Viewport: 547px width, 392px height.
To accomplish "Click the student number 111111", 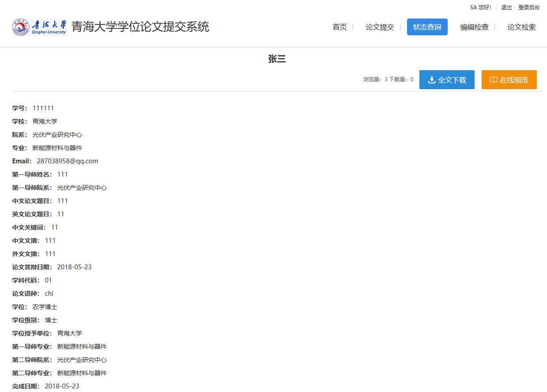I will pyautogui.click(x=43, y=108).
